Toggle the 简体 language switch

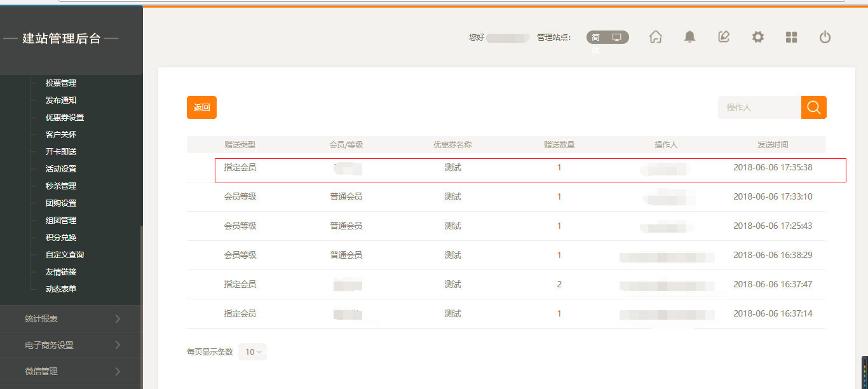pos(596,38)
